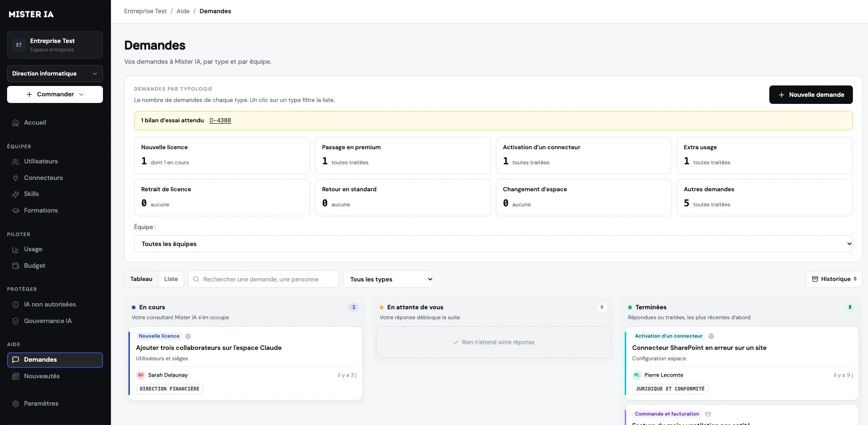Select the Connecteurs plug icon
The width and height of the screenshot is (868, 425).
(16, 178)
